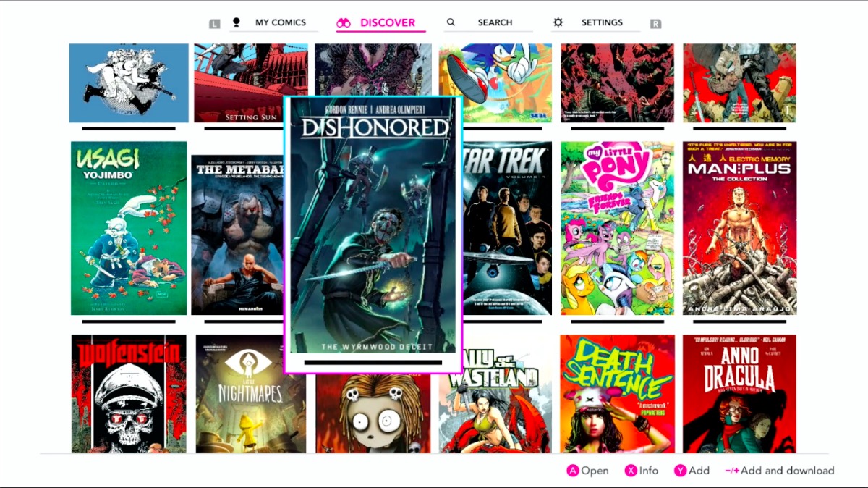Select the Wolfenstein comic cover
This screenshot has width=868, height=488.
129,393
